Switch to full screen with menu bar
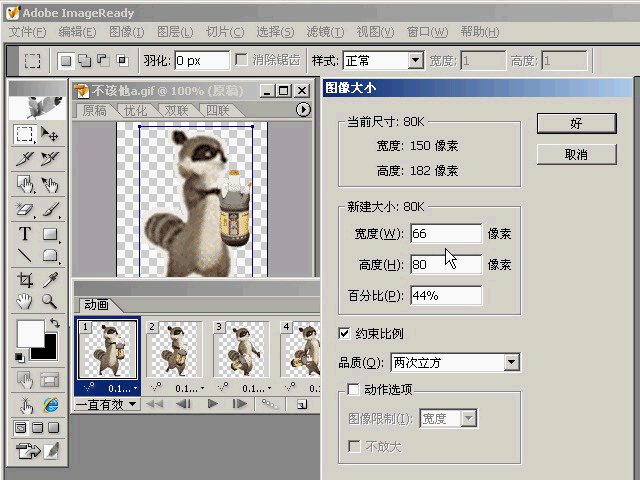The height and width of the screenshot is (480, 640). (37, 428)
